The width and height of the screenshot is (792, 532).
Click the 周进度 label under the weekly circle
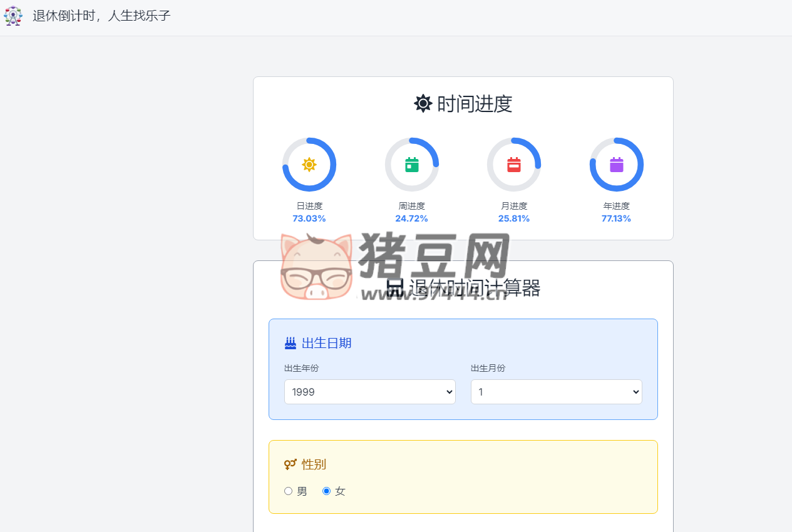click(x=411, y=205)
